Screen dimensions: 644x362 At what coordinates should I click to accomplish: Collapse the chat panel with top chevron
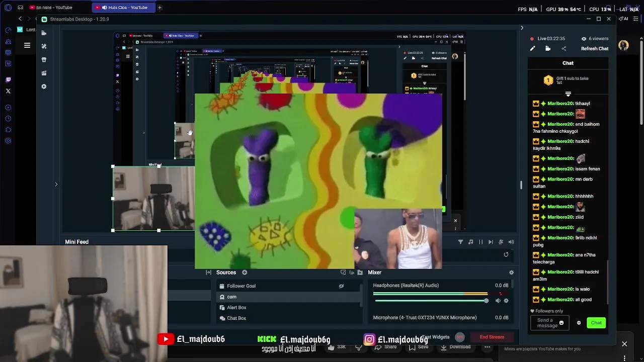pos(522,28)
